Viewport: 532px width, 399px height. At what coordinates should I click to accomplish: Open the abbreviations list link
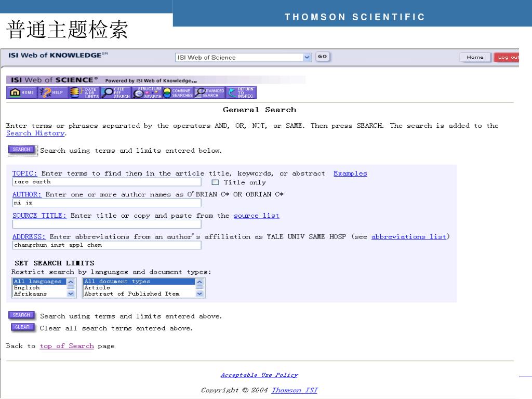409,236
